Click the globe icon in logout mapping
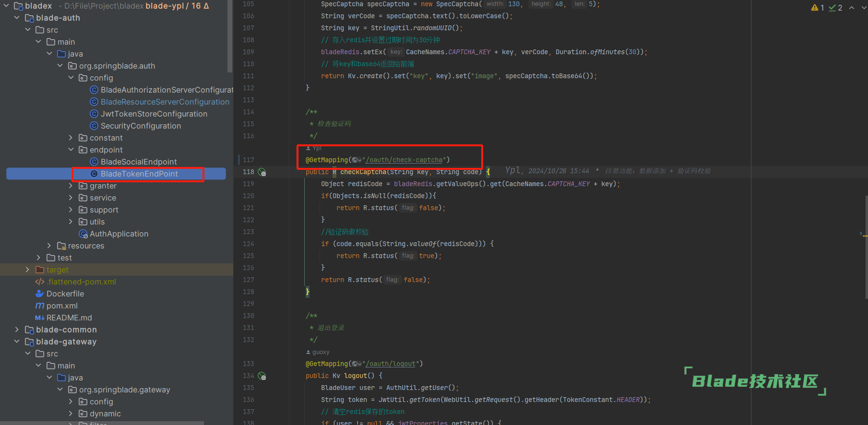Viewport: 868px width, 425px height. click(356, 364)
